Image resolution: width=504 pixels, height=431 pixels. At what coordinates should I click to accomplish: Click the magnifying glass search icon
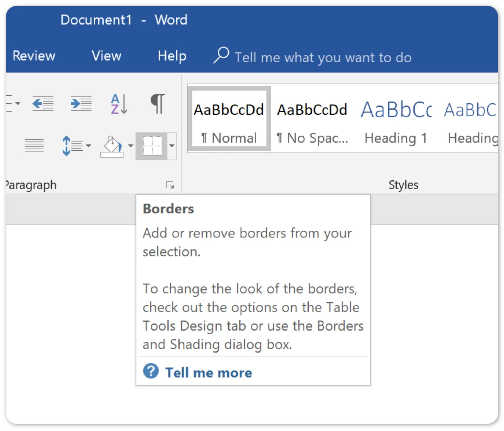[x=221, y=55]
